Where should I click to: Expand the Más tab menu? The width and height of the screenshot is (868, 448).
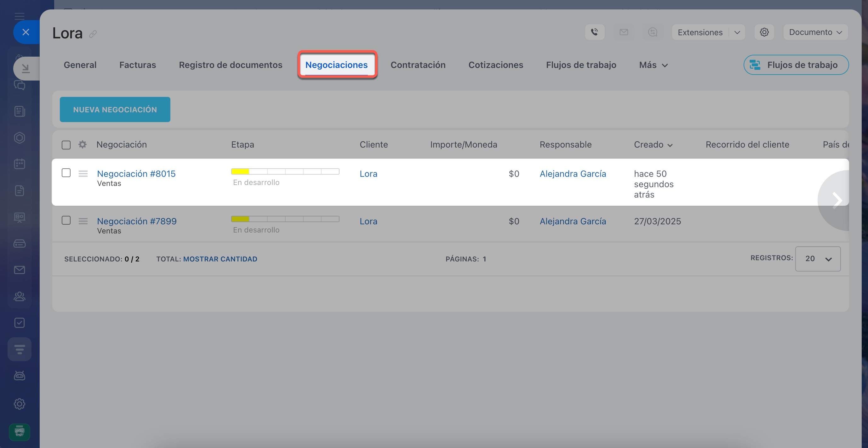point(653,65)
